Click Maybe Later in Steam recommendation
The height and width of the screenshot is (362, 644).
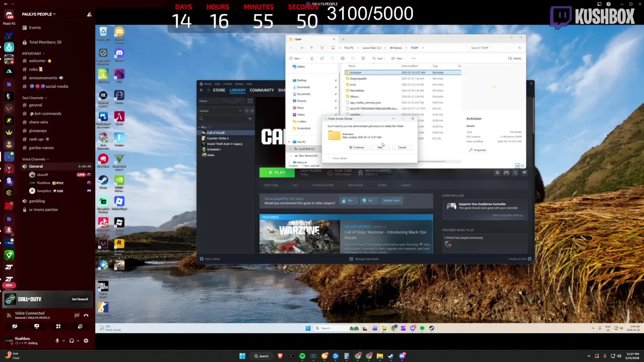click(391, 201)
